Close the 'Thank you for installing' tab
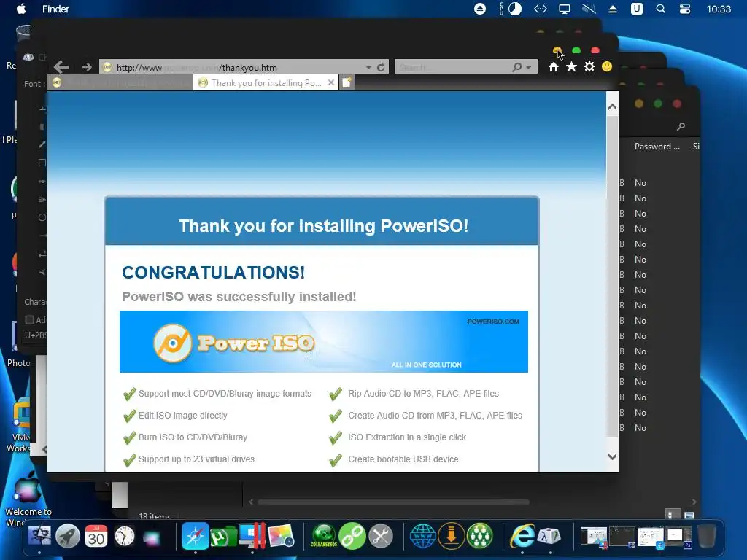 pos(331,83)
